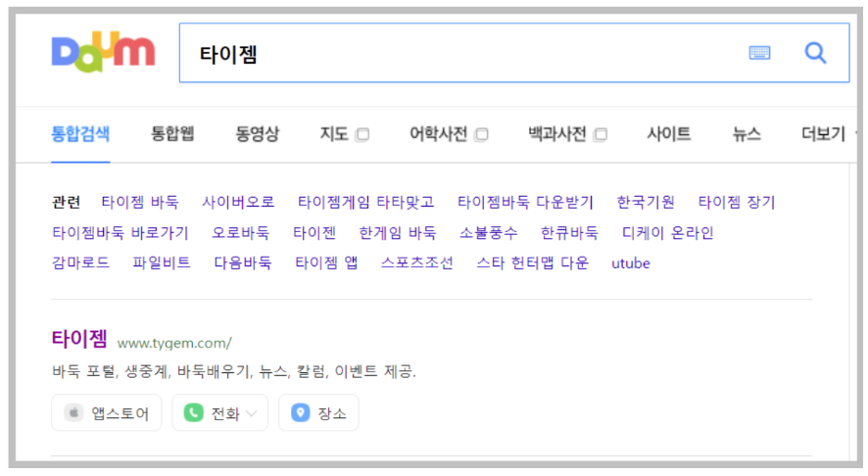The image size is (868, 476).
Task: Open the virtual keyboard icon
Action: pos(759,53)
